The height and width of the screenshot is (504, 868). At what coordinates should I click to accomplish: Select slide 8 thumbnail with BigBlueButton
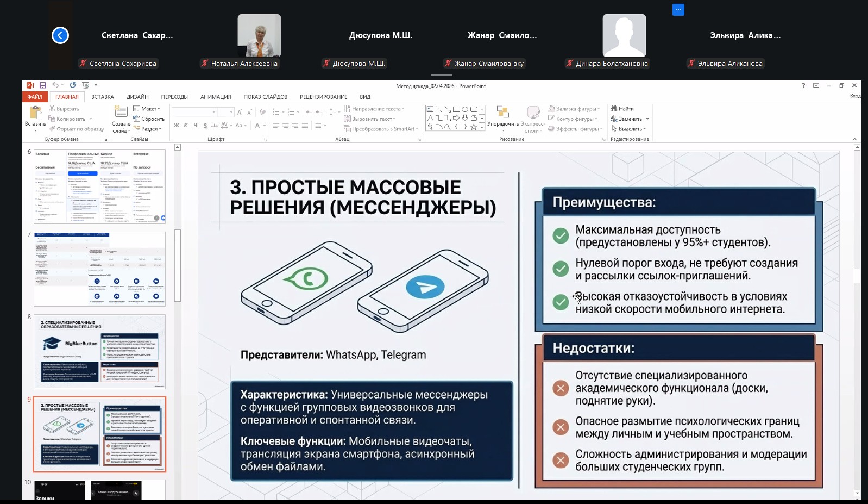pyautogui.click(x=99, y=351)
